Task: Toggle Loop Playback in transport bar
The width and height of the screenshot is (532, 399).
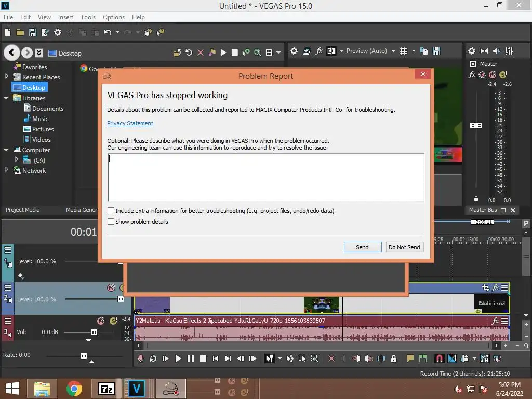Action: pos(153,358)
